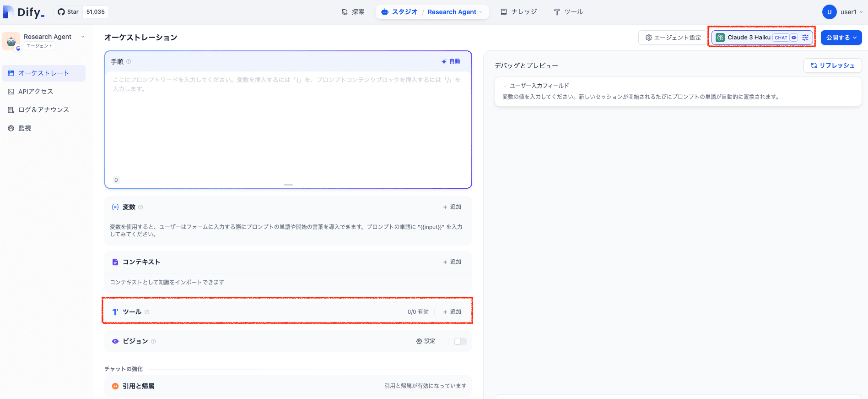This screenshot has width=868, height=399.
Task: Click the Anthropic model provider icon
Action: click(x=720, y=38)
